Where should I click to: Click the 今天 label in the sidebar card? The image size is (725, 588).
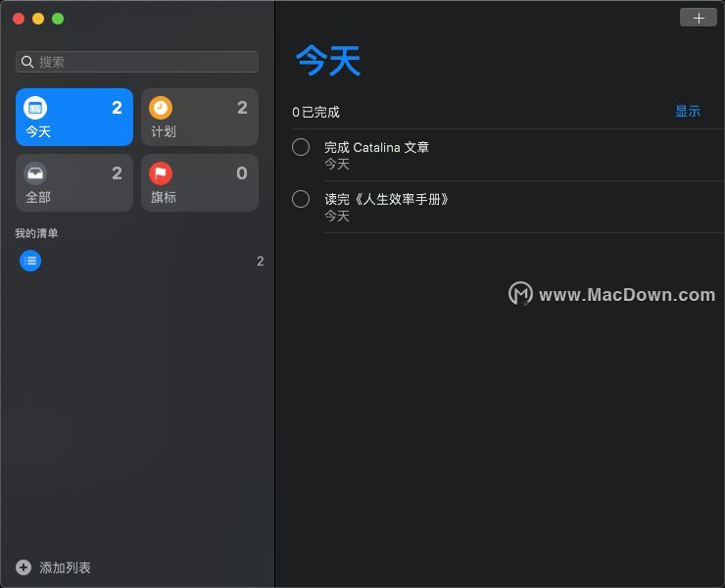coord(38,132)
